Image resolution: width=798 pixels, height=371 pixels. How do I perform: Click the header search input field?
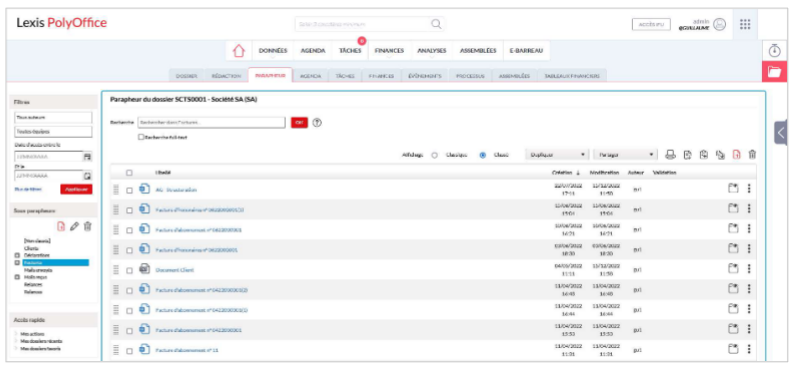(364, 24)
